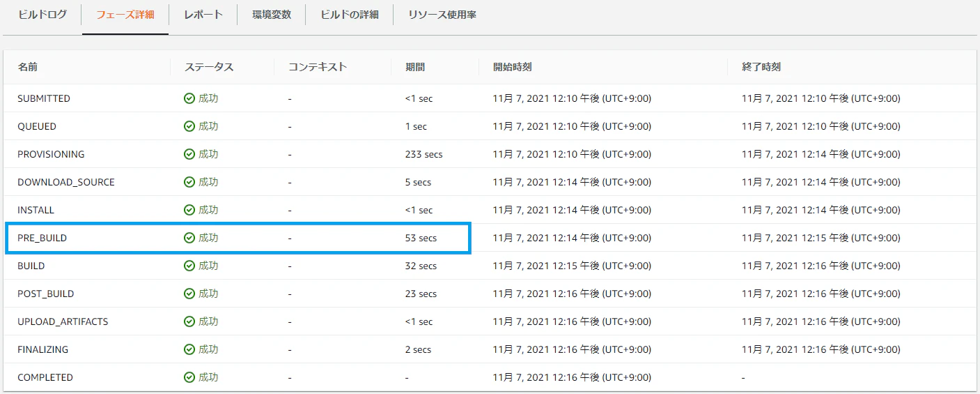The image size is (980, 394).
Task: Click the 開始時刻 column header
Action: pyautogui.click(x=513, y=67)
